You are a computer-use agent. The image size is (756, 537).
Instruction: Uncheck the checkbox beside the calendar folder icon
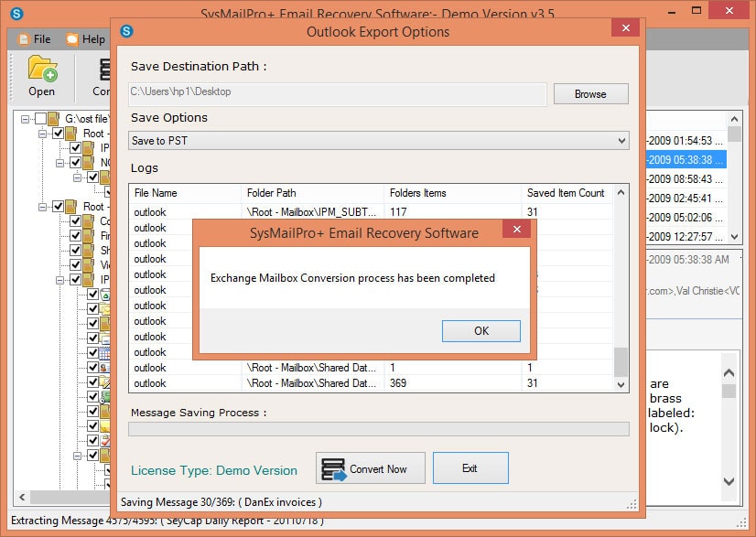point(92,353)
